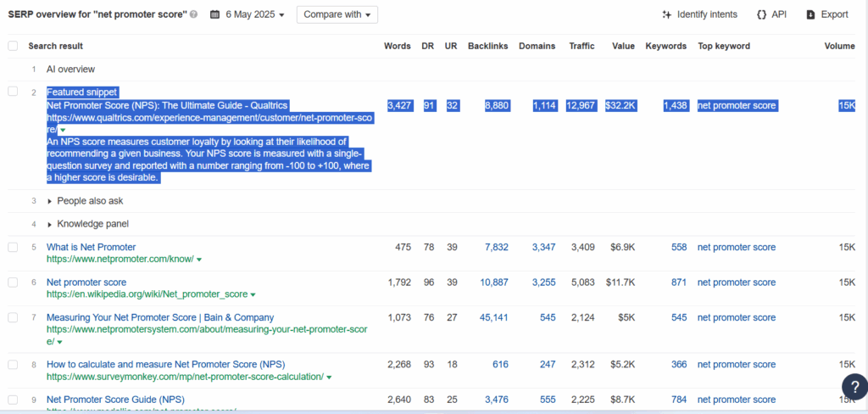Click the UR column header

click(451, 46)
